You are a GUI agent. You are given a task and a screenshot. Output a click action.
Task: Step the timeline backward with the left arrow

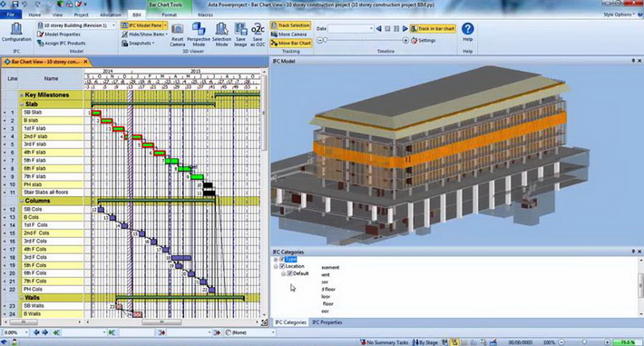click(x=378, y=29)
